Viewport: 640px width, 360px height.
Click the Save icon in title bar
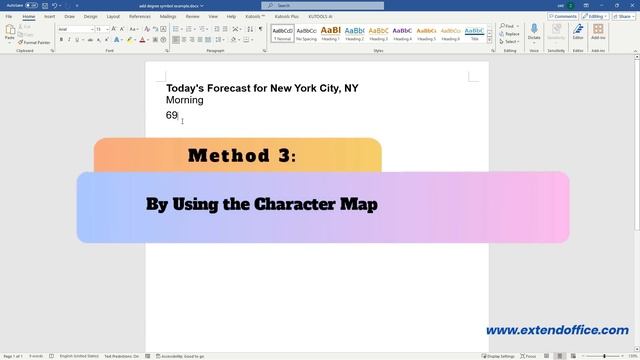pos(45,5)
